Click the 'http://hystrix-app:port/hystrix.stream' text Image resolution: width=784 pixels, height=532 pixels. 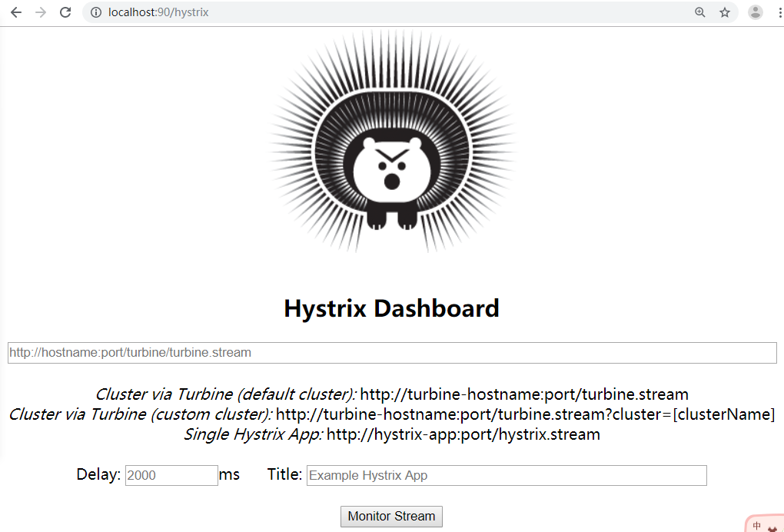(x=463, y=434)
